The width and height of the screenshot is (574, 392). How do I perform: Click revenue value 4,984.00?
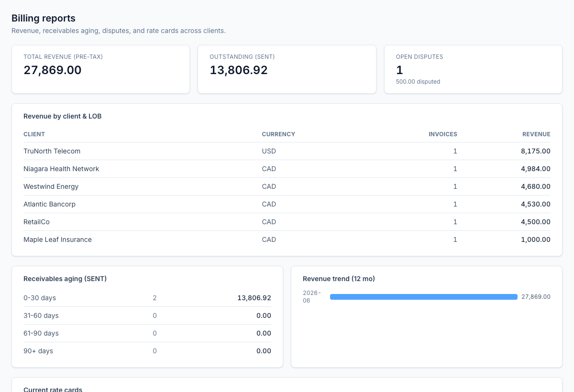[536, 169]
